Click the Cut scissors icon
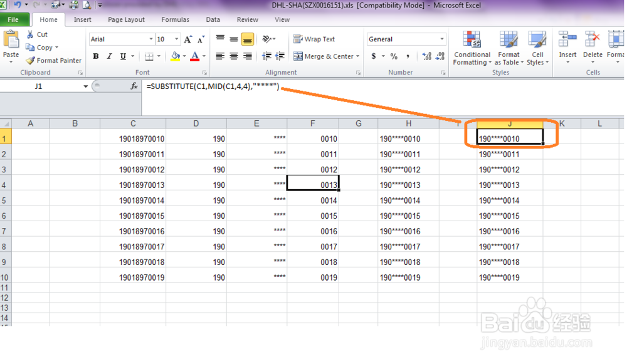The image size is (627, 364). point(30,34)
